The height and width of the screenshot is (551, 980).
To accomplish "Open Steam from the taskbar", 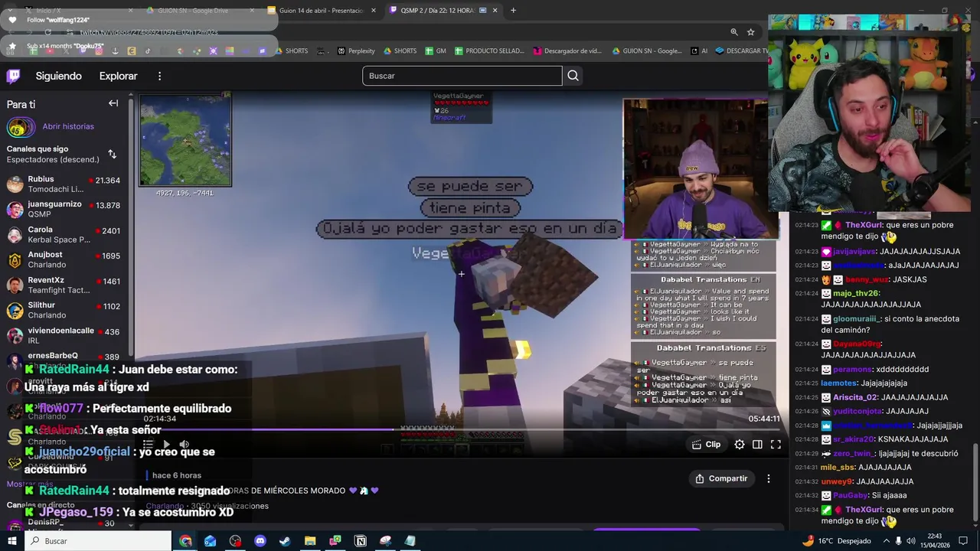I will (x=285, y=541).
